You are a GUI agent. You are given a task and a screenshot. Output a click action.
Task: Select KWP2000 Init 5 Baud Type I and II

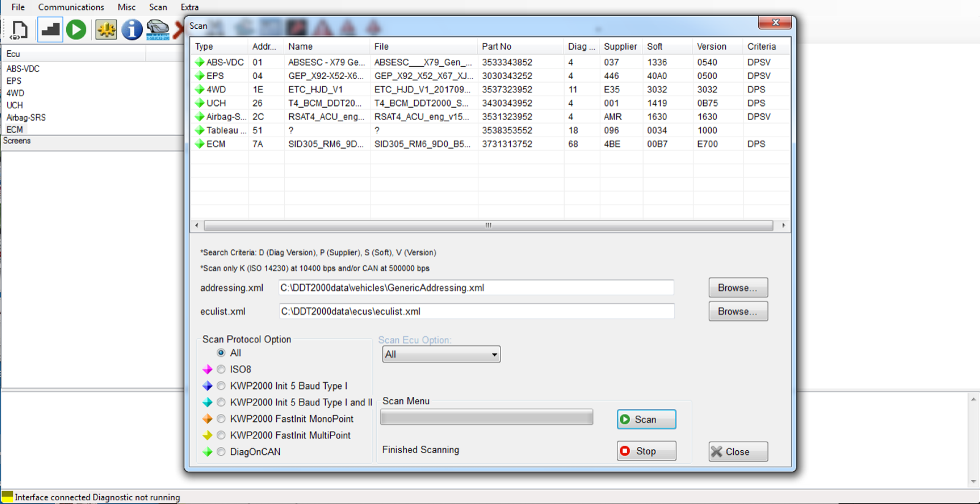pos(221,402)
